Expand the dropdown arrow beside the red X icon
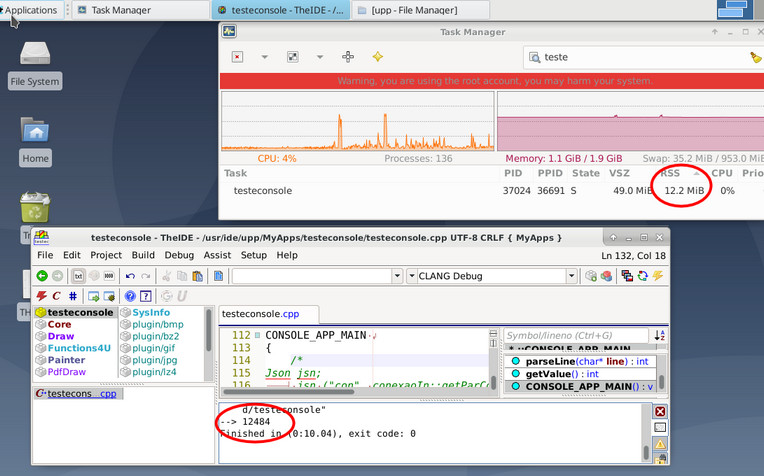The height and width of the screenshot is (476, 764). 264,57
